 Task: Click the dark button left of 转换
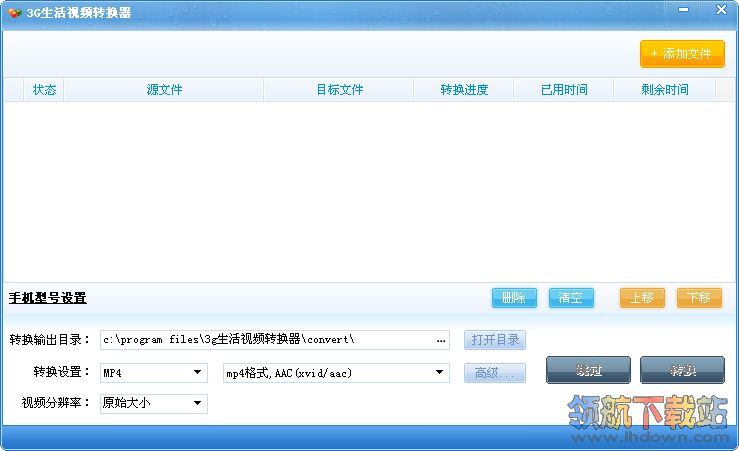588,370
